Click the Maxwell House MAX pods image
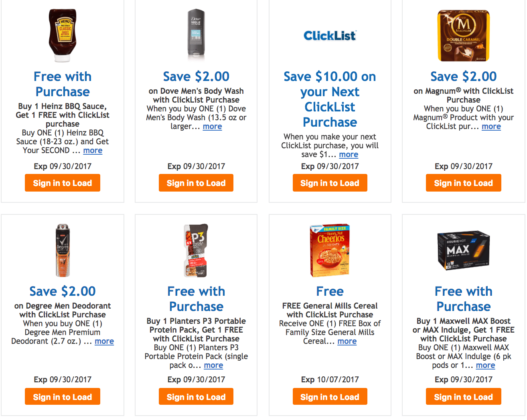 pos(463,250)
